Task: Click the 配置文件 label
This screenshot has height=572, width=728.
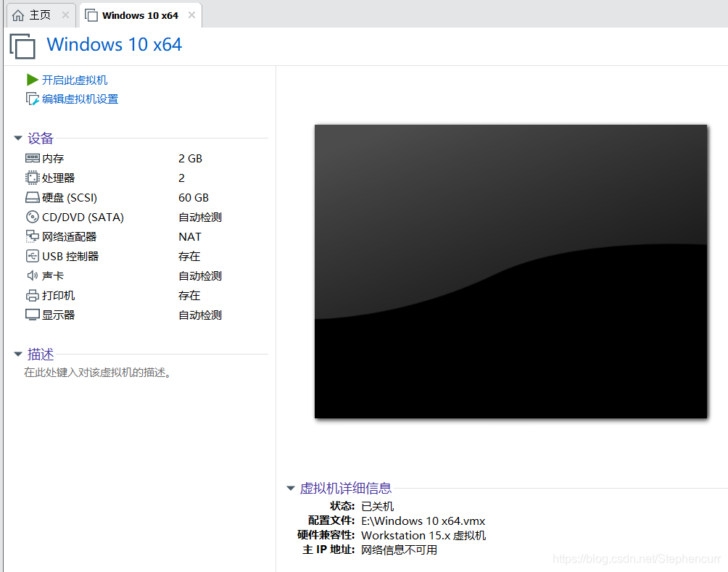Action: click(331, 521)
